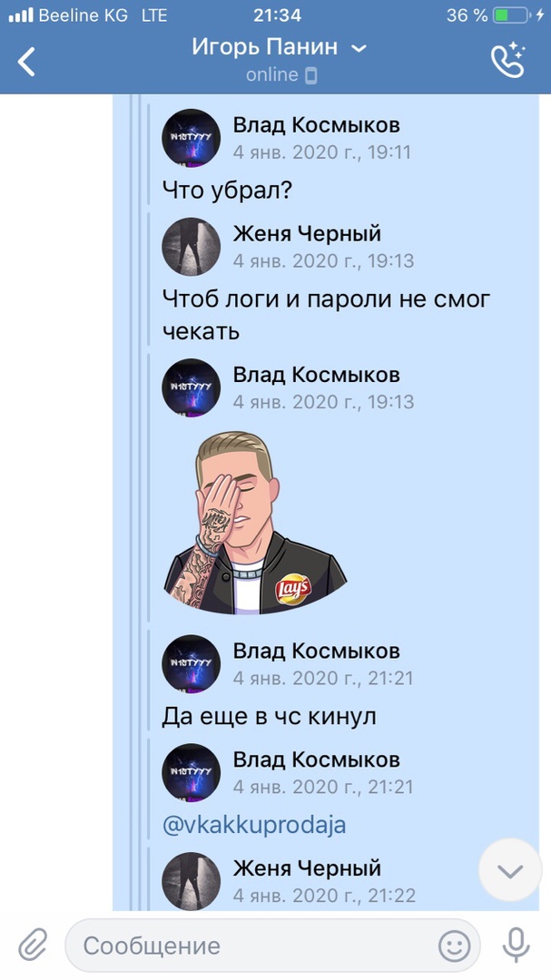Select message Да еще в чс кинул
This screenshot has height=980, width=551.
(269, 716)
